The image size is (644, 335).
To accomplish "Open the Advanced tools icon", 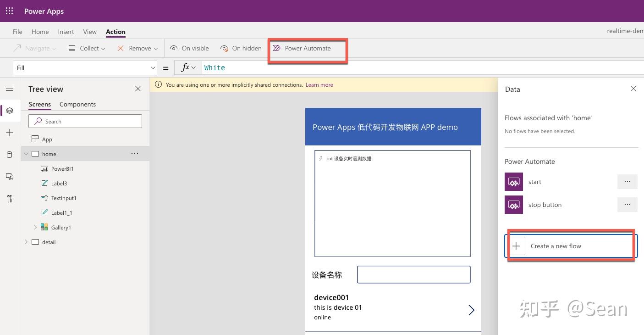I will point(9,198).
